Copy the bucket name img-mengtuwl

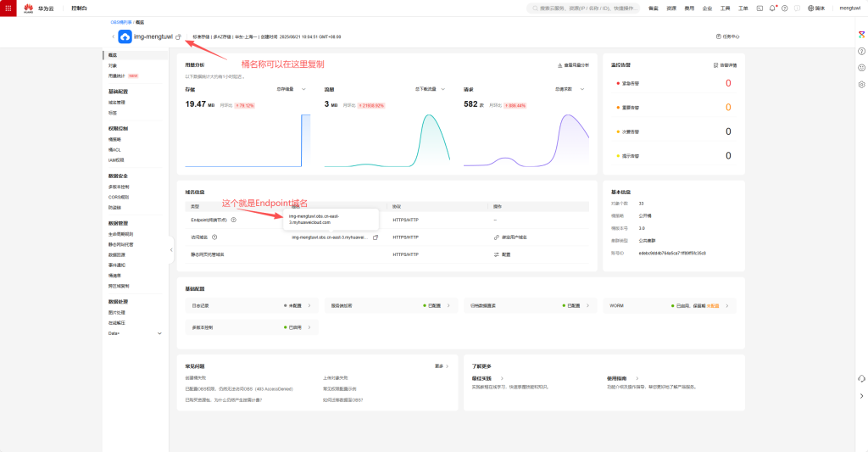pyautogui.click(x=178, y=36)
